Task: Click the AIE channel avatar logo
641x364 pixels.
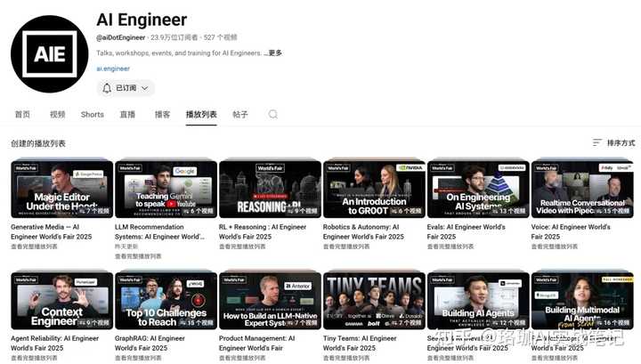Action: 50,54
